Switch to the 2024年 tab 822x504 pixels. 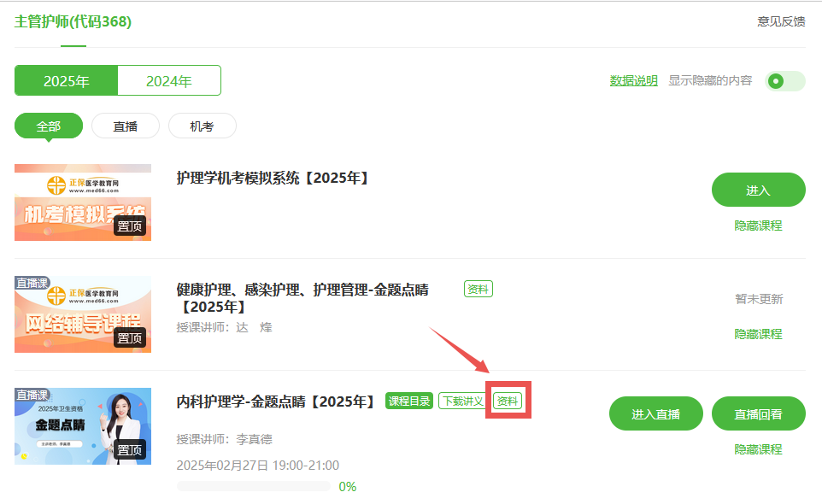pyautogui.click(x=169, y=80)
